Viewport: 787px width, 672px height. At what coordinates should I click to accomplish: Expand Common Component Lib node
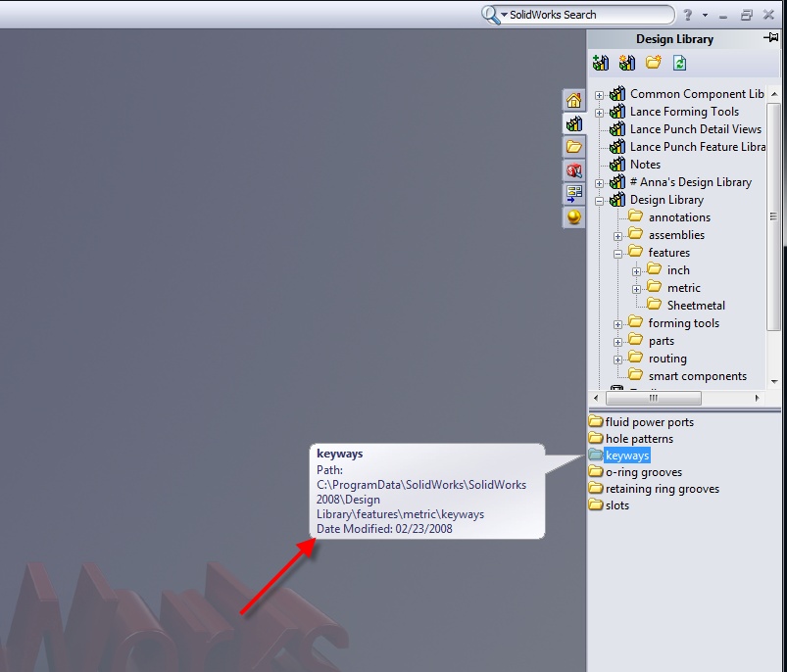pyautogui.click(x=599, y=95)
